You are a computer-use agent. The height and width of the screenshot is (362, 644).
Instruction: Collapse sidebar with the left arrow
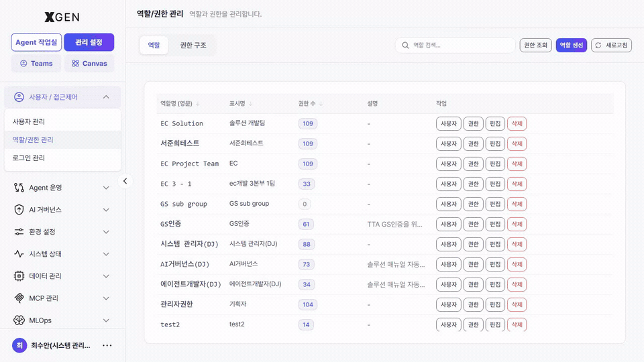125,181
